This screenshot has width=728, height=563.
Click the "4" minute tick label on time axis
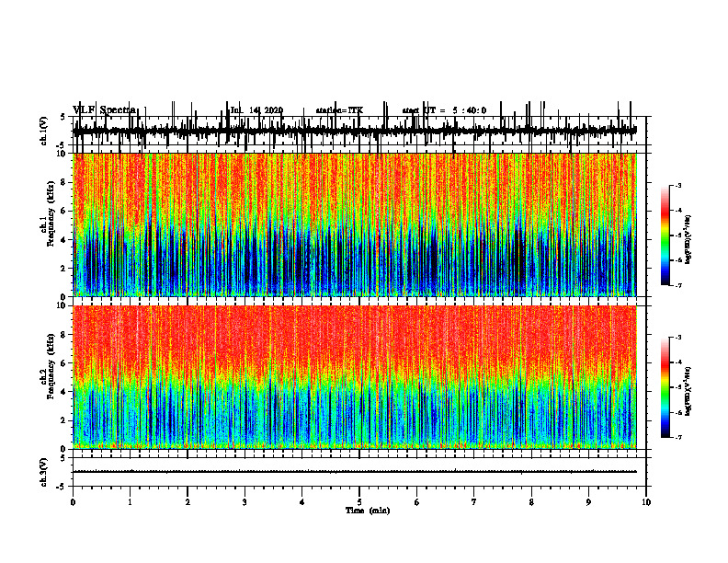pyautogui.click(x=302, y=502)
